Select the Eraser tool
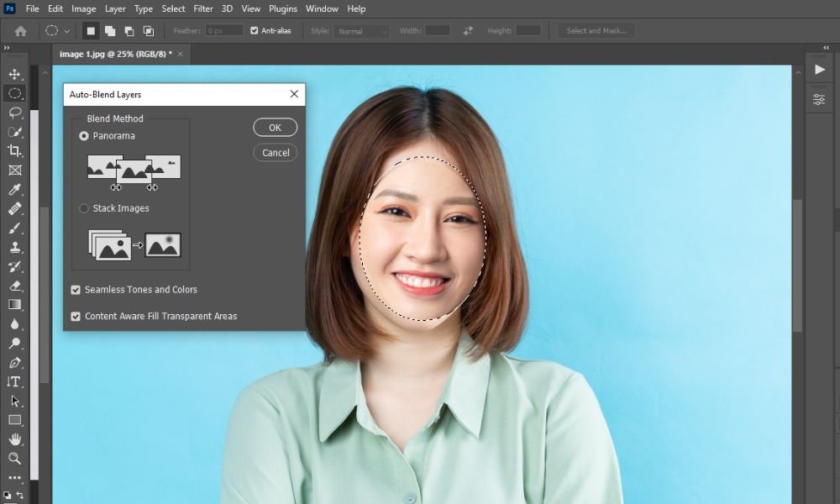This screenshot has width=840, height=504. pos(14,286)
